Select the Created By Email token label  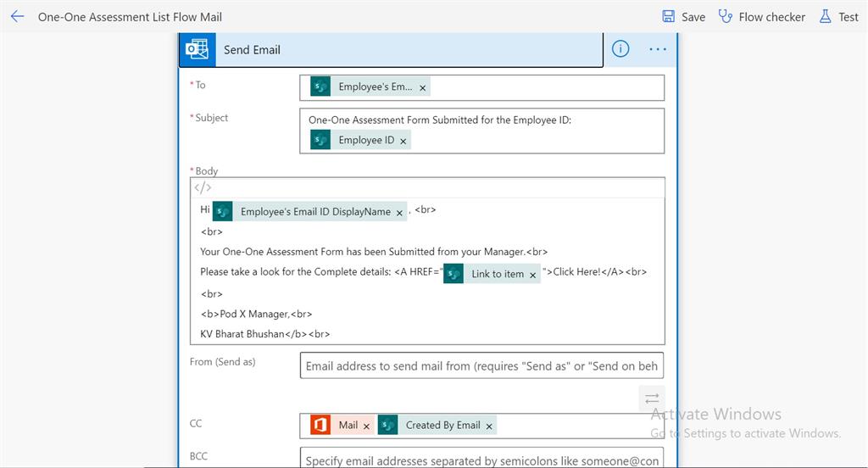pos(442,425)
